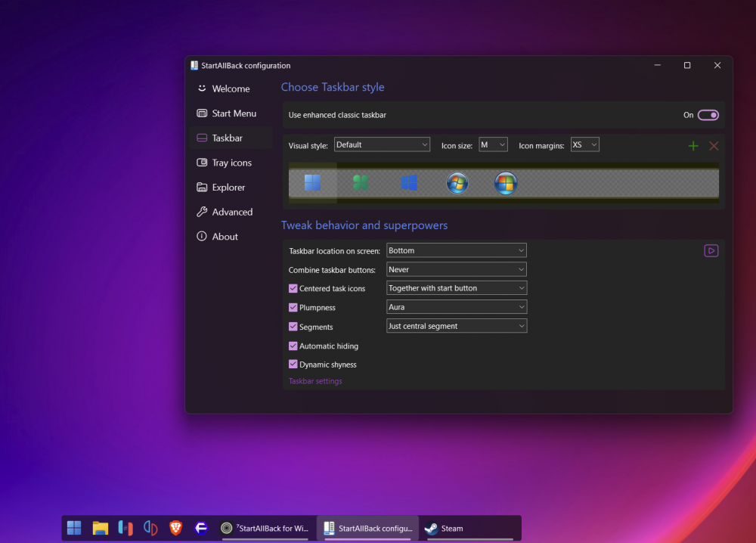Expand the Taskbar location on screen dropdown
756x543 pixels.
456,250
